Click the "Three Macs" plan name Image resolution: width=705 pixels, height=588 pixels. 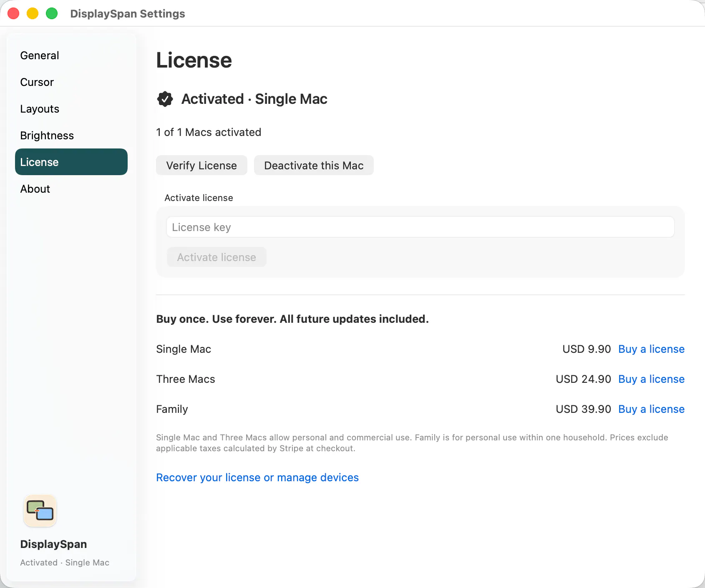186,379
